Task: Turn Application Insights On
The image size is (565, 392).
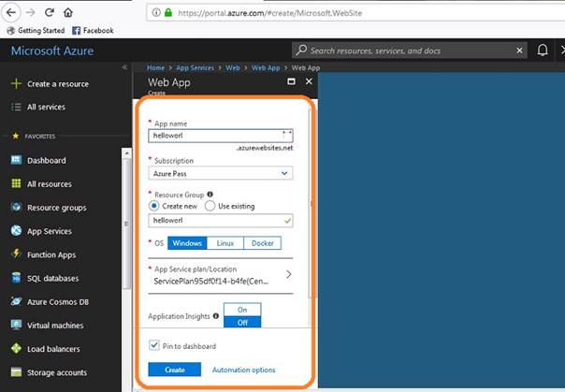Action: click(242, 310)
